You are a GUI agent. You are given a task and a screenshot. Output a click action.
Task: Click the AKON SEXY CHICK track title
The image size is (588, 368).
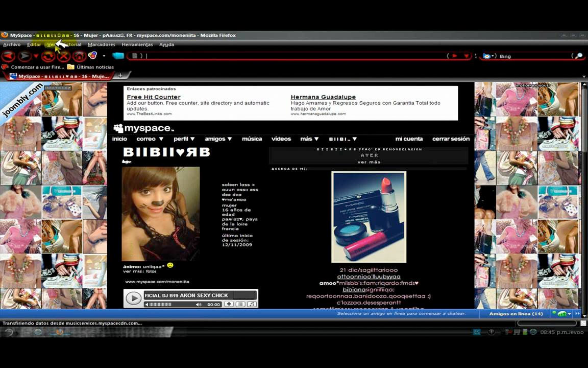coord(186,295)
